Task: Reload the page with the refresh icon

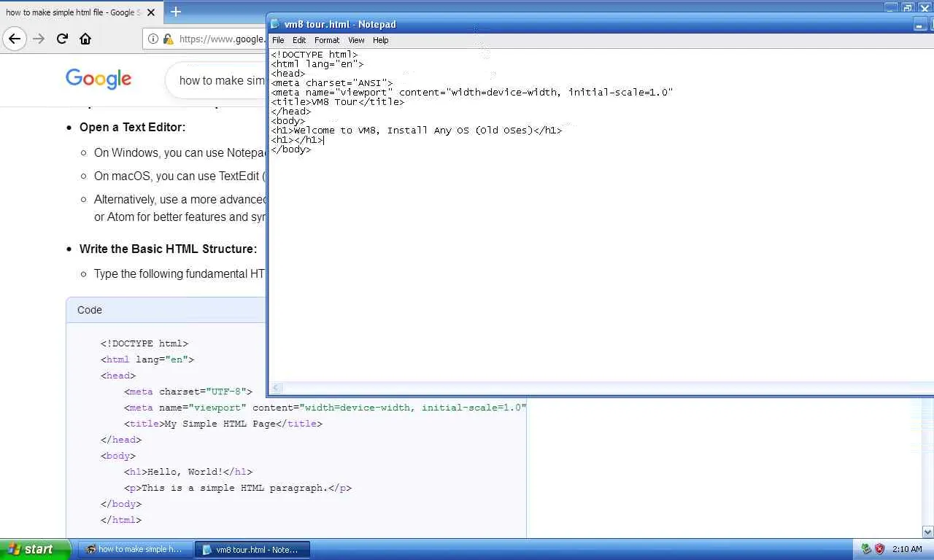Action: click(x=62, y=39)
